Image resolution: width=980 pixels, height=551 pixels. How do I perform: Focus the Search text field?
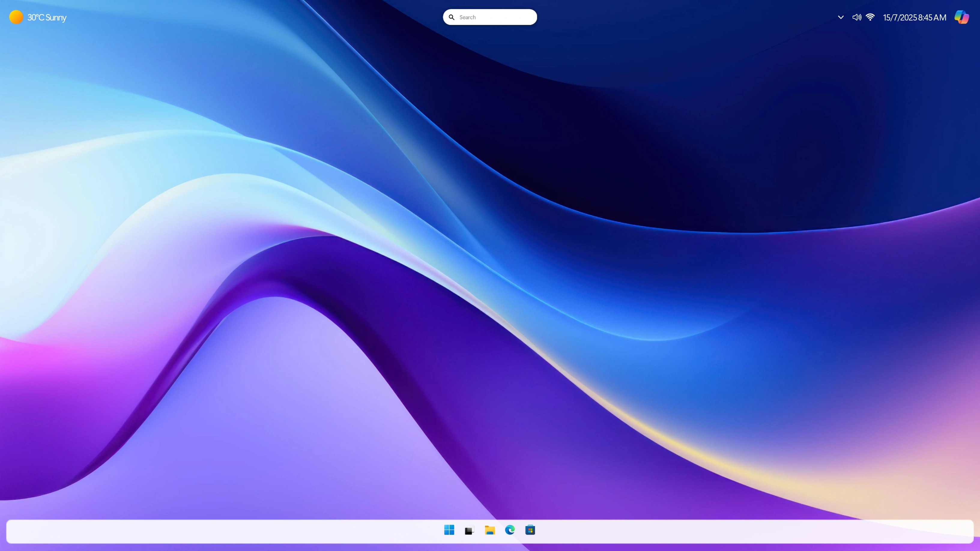[495, 17]
